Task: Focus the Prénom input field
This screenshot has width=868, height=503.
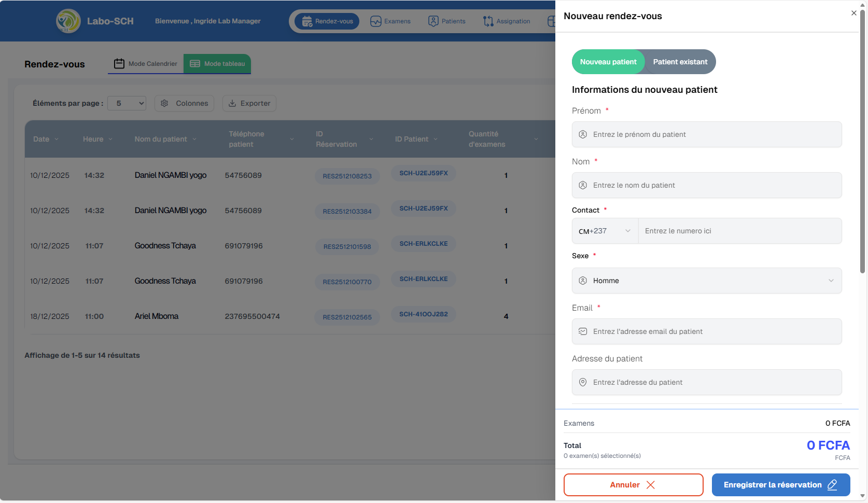Action: [706, 134]
